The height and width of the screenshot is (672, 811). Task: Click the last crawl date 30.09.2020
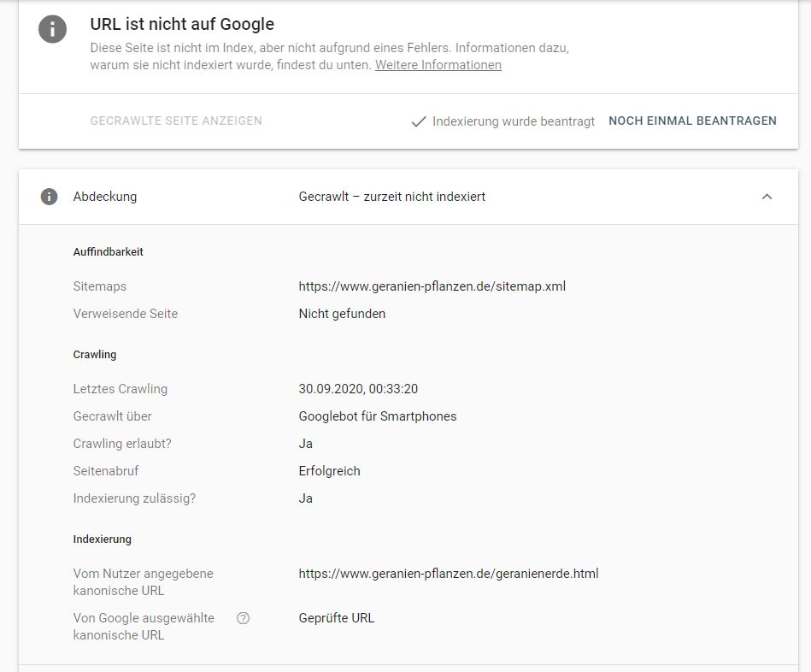[x=358, y=389]
